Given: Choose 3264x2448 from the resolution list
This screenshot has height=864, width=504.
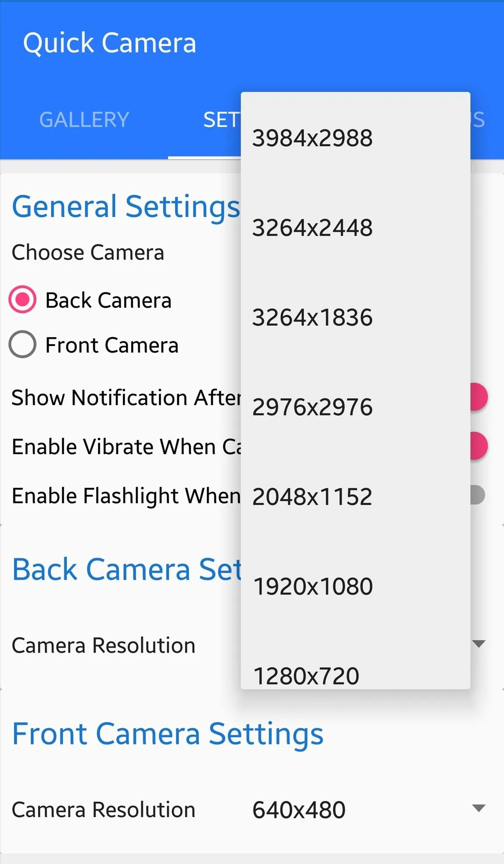Looking at the screenshot, I should (x=355, y=228).
